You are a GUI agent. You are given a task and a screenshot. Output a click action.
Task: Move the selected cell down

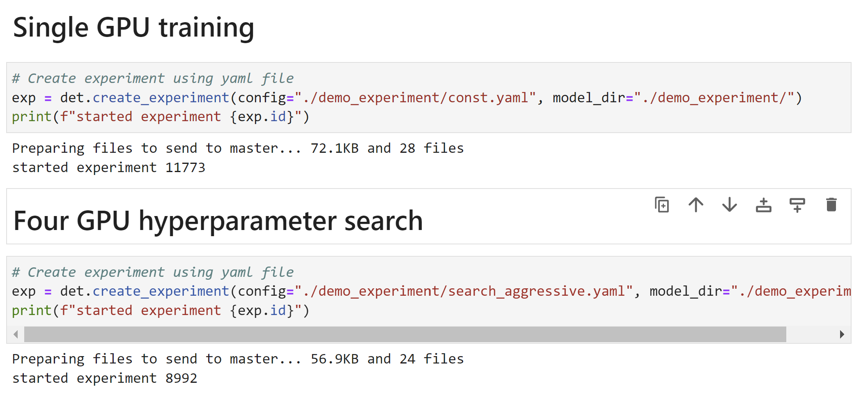tap(730, 205)
